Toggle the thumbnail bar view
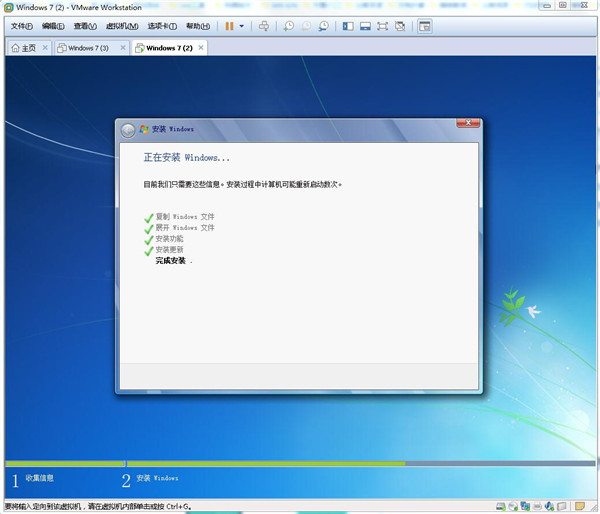Screen dimensions: 600x514 click(x=365, y=26)
